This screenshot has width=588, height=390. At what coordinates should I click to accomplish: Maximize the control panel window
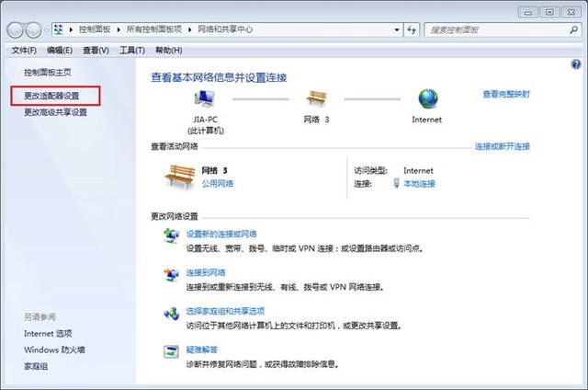pos(549,12)
